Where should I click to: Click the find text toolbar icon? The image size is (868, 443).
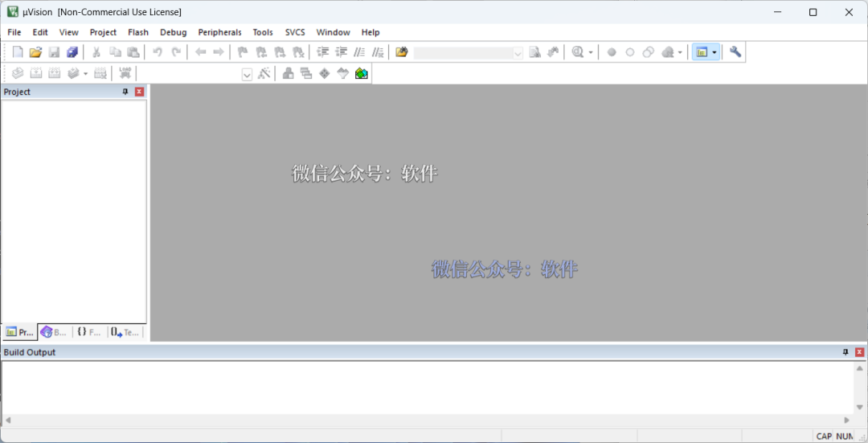(x=534, y=52)
